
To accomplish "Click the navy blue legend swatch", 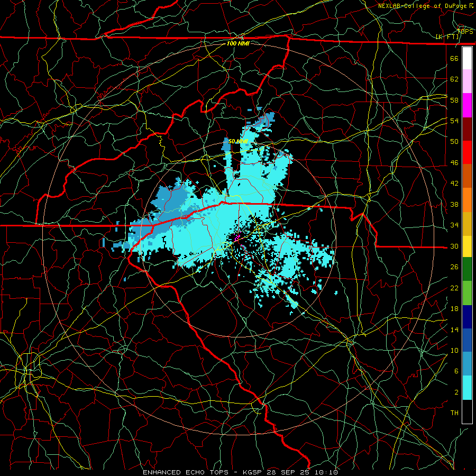I will [467, 317].
